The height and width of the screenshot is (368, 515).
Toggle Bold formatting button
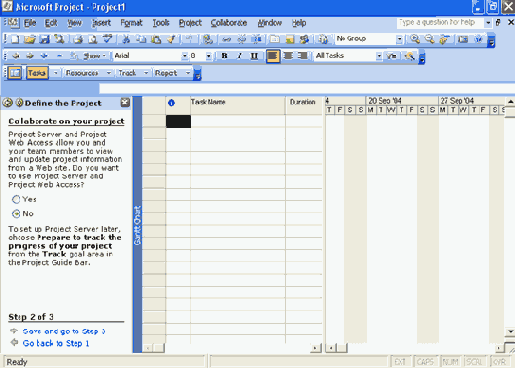point(225,56)
